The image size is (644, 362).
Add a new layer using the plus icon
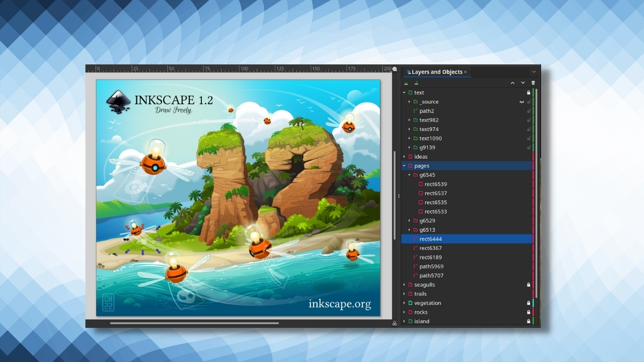point(416,83)
